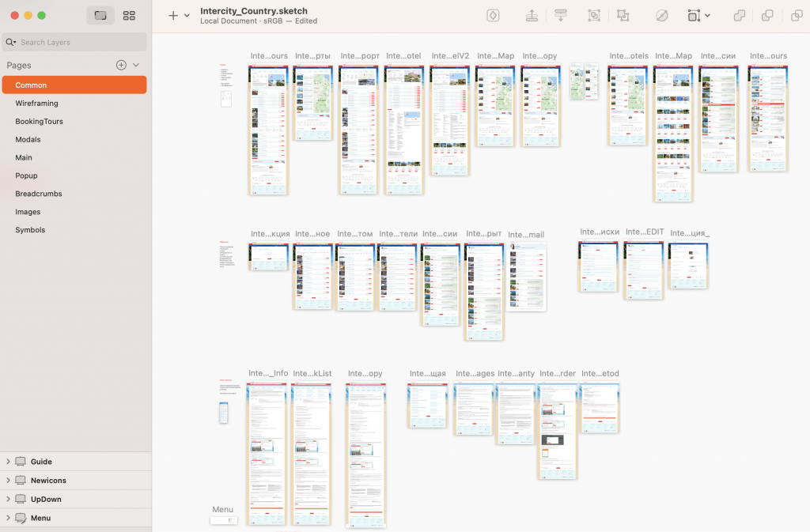
Task: Click the Create Symbol diamond icon
Action: (x=493, y=16)
